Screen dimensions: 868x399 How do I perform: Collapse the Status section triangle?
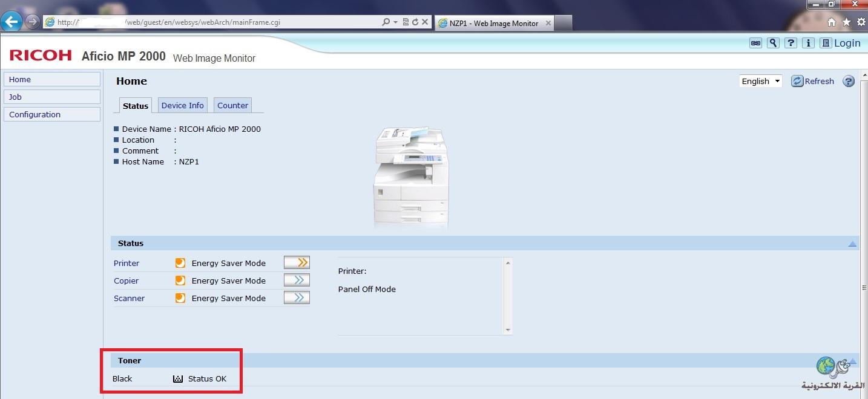[852, 244]
